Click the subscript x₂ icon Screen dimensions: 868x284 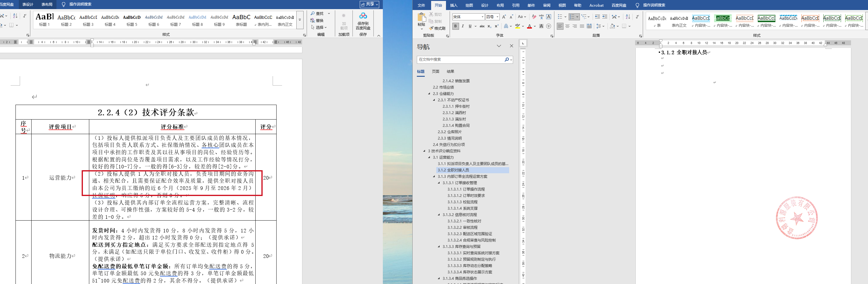tap(489, 26)
